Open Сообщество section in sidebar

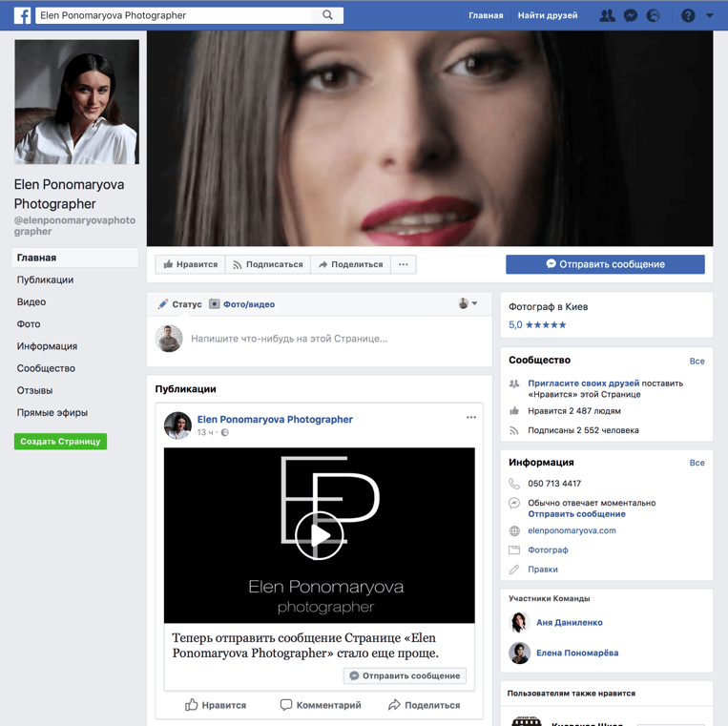pos(46,368)
